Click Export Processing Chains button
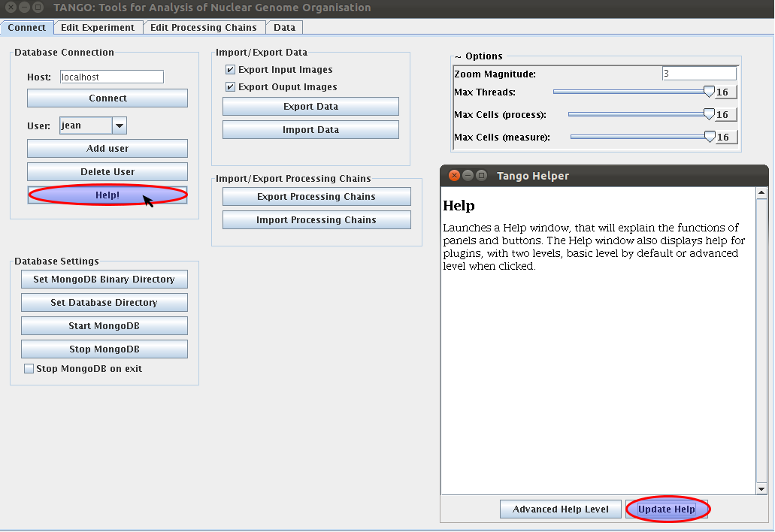 [x=316, y=197]
